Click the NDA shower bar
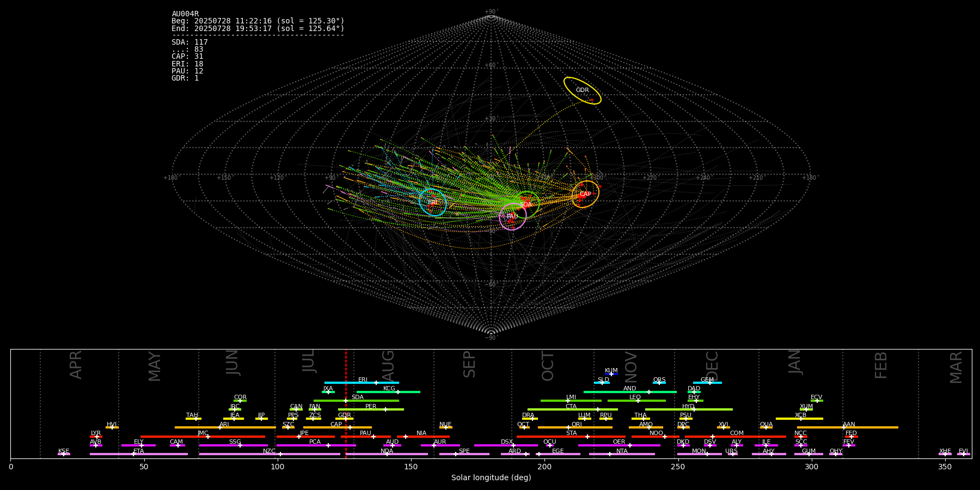Image resolution: width=980 pixels, height=490 pixels. pos(387,454)
